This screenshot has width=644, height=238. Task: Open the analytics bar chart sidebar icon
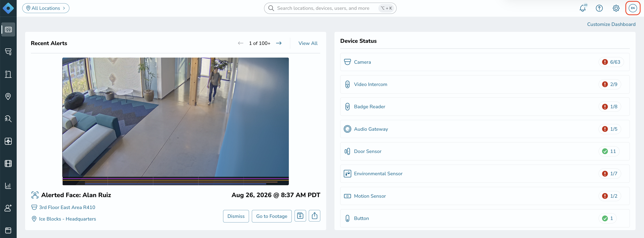(8, 186)
